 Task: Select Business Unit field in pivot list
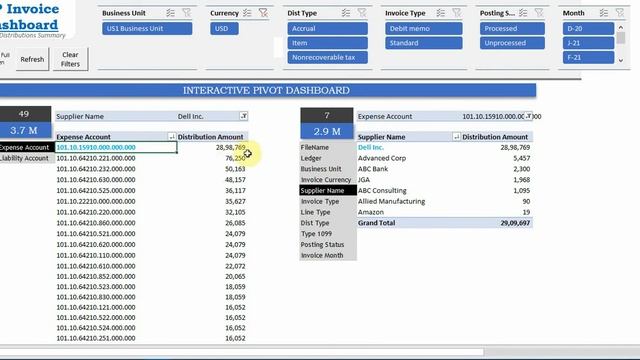[328, 169]
